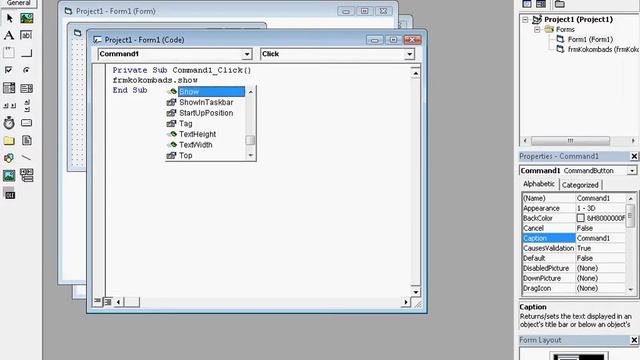
Task: Switch code window to Procedure View
Action: (97, 302)
